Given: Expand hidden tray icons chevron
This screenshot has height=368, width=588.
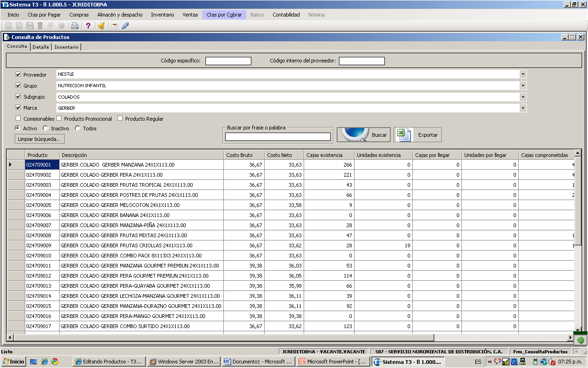Looking at the screenshot, I should tap(490, 362).
